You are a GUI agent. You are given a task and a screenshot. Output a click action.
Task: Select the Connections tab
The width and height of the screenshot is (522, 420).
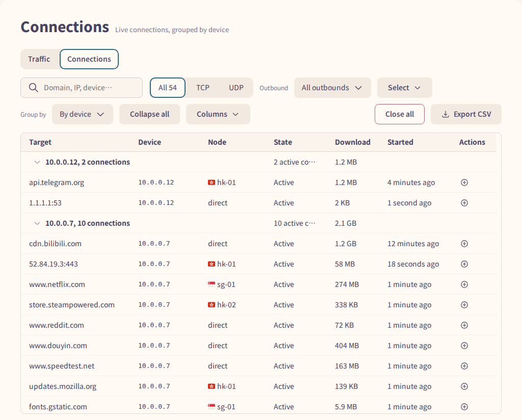(89, 59)
